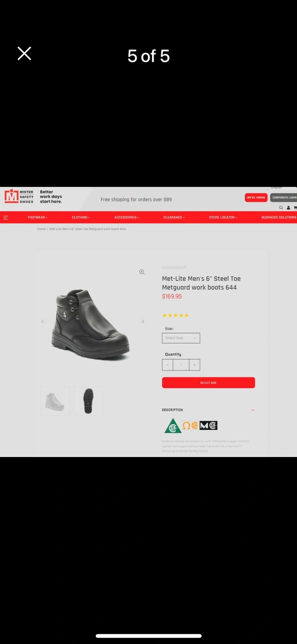The image size is (297, 644).
Task: Expand the Clothing menu
Action: tap(81, 217)
